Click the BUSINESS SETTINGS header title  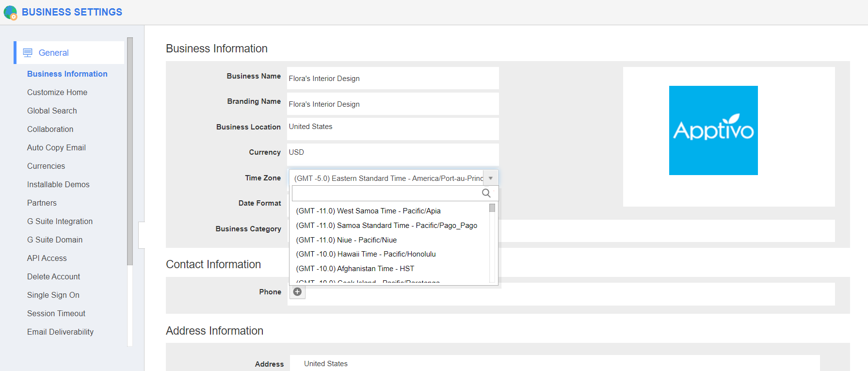[x=72, y=12]
